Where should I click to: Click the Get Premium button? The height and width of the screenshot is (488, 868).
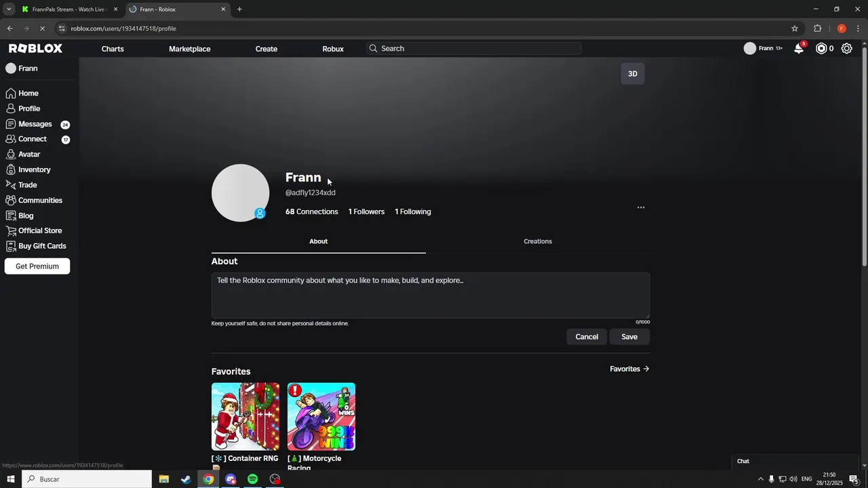[37, 266]
